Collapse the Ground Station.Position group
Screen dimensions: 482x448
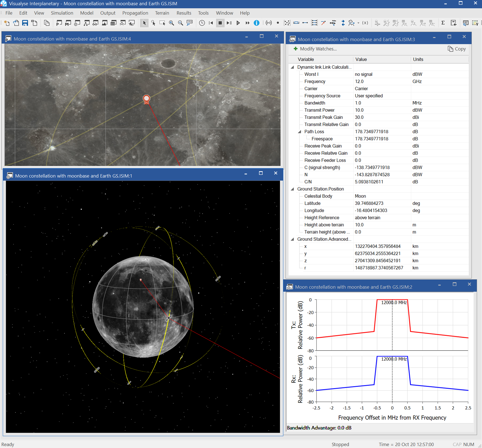tap(292, 189)
